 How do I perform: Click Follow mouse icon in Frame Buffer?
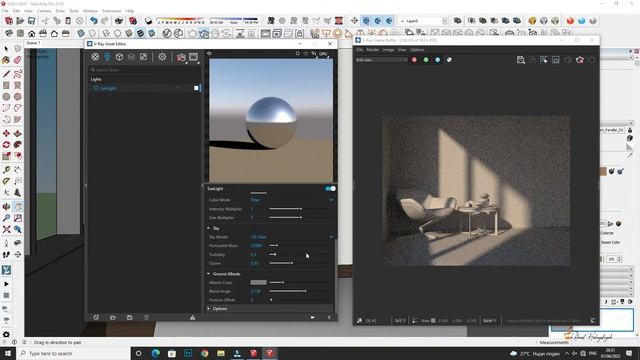[544, 60]
